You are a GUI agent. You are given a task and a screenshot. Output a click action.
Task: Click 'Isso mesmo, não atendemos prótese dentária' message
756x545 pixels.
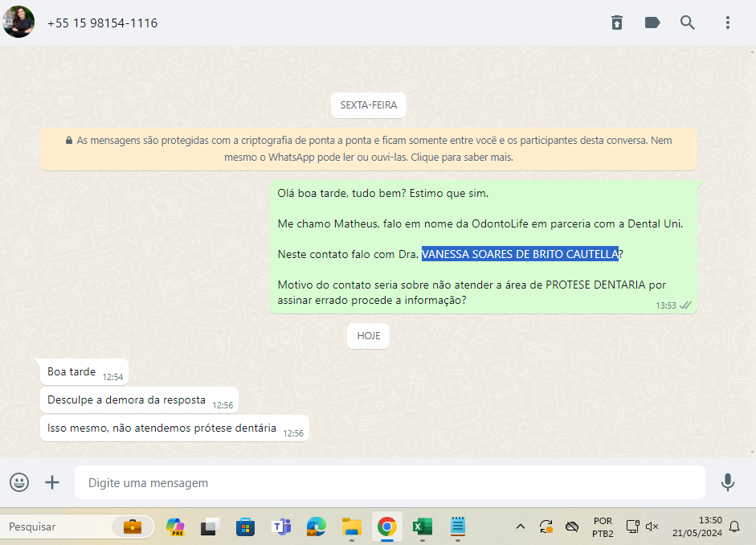tap(174, 428)
